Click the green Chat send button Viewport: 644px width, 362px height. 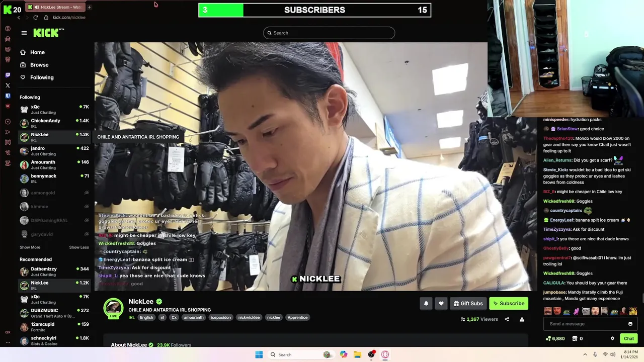point(629,338)
